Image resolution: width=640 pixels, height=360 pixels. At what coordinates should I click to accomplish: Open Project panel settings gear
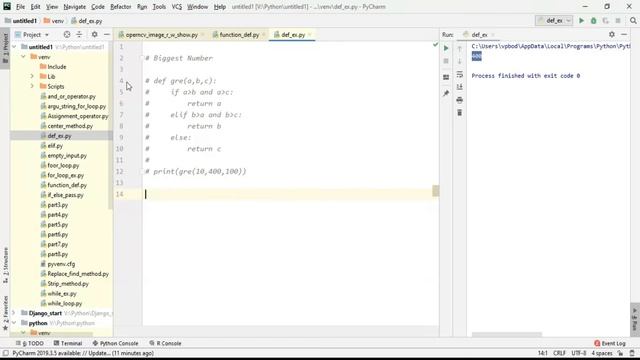coord(94,35)
